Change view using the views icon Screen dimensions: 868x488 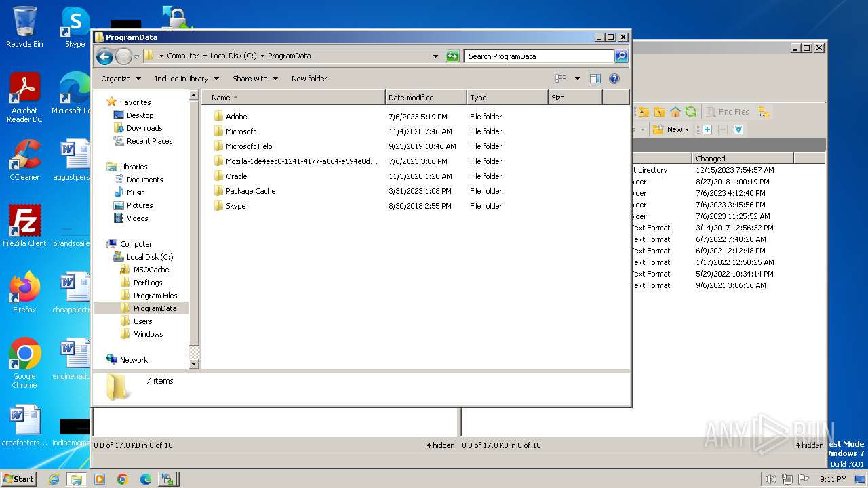561,79
